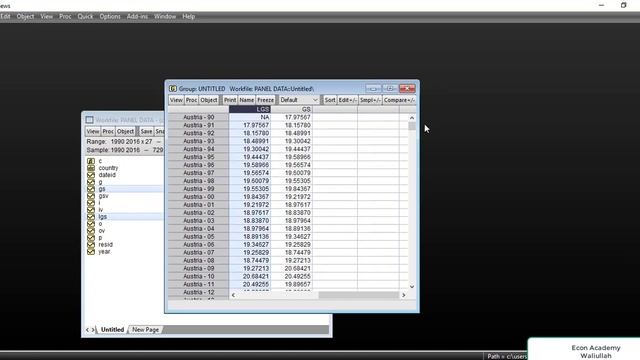Click Print button in Group window
The image size is (640, 360).
230,100
